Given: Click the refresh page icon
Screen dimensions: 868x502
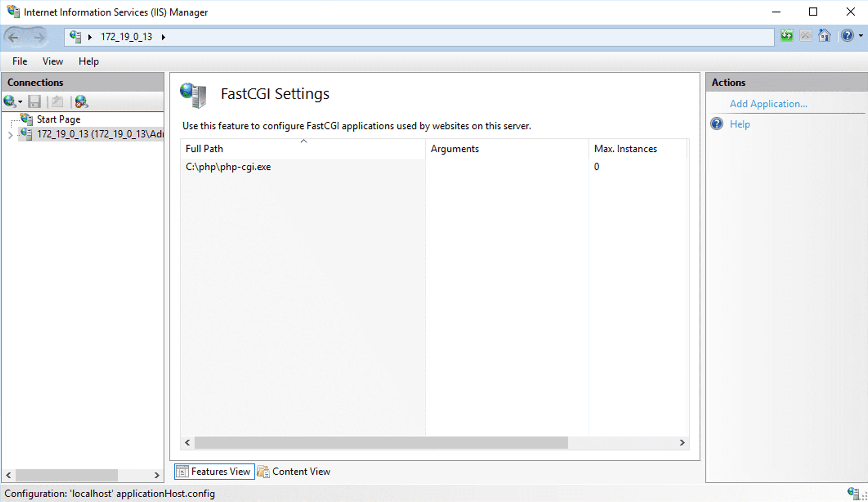Looking at the screenshot, I should (x=787, y=36).
